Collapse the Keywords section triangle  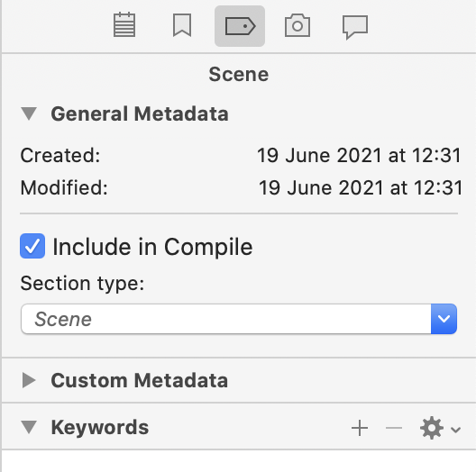coord(29,427)
